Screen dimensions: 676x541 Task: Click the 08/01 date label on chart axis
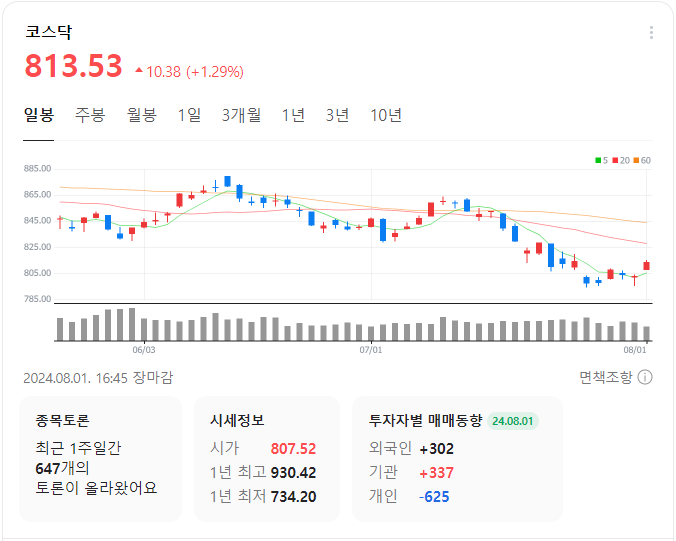[635, 350]
